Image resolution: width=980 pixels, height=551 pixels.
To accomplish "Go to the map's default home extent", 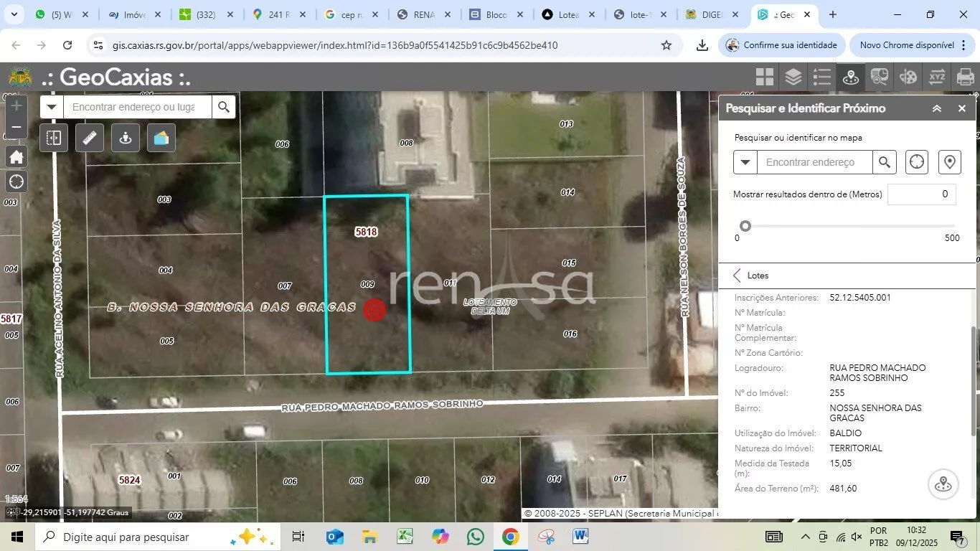I will coord(16,156).
